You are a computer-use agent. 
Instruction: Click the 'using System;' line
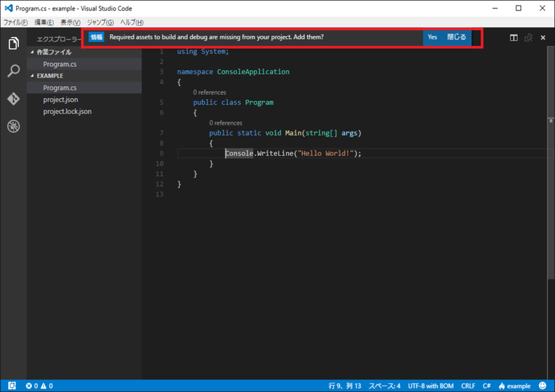click(203, 51)
